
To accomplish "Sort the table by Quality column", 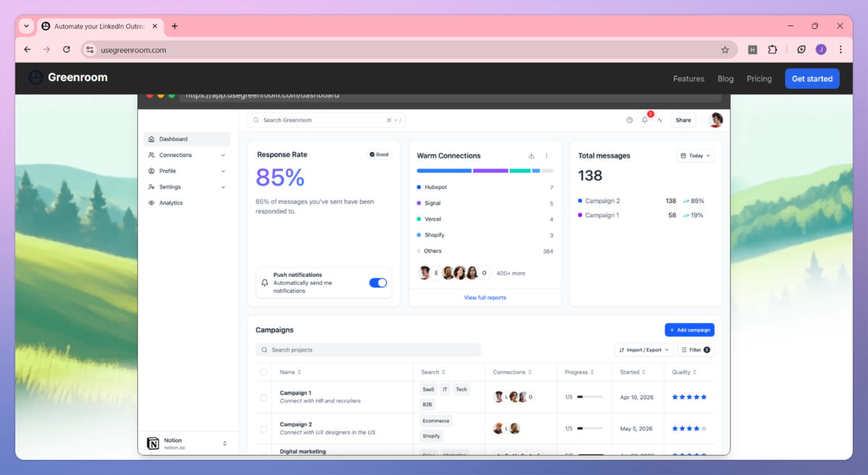I will coord(684,372).
